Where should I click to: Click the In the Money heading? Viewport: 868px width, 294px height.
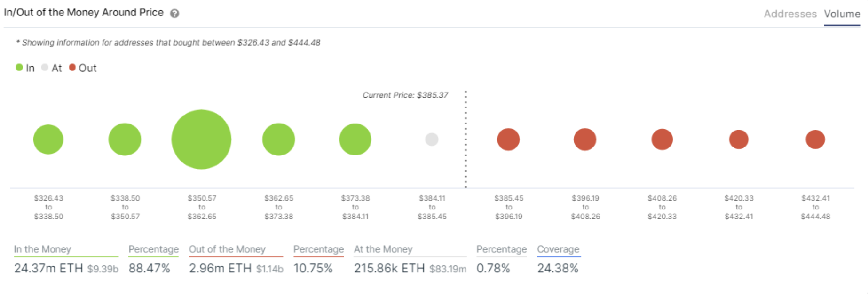click(42, 249)
